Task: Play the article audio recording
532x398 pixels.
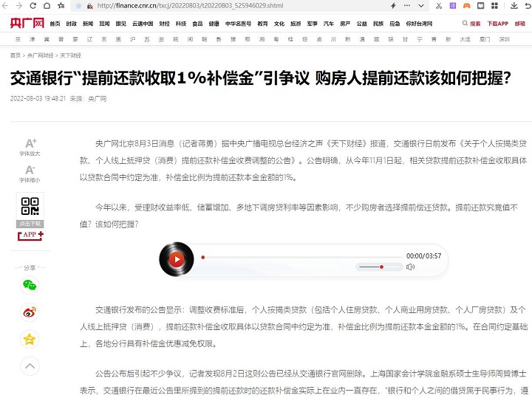Action: [x=176, y=259]
